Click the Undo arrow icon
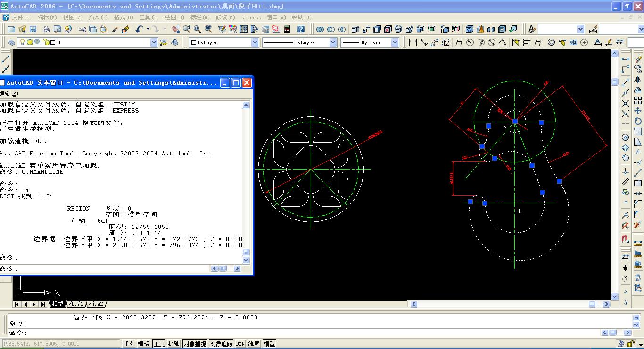The image size is (644, 349). click(x=139, y=29)
